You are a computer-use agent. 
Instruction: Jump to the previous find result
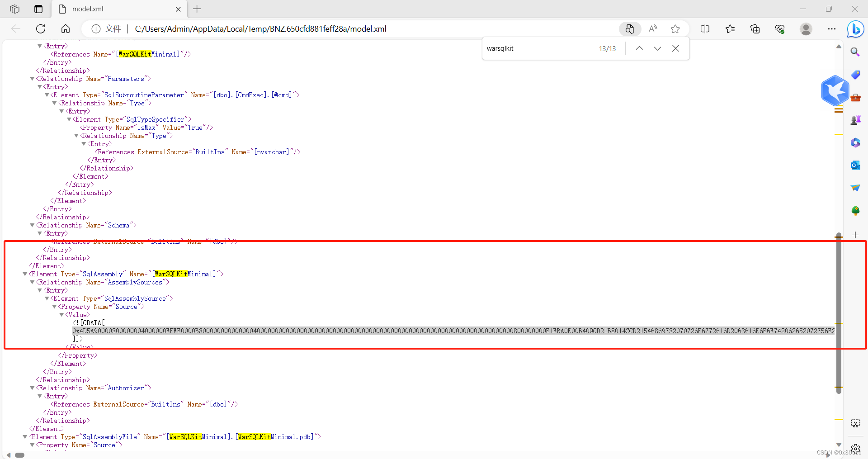point(639,48)
